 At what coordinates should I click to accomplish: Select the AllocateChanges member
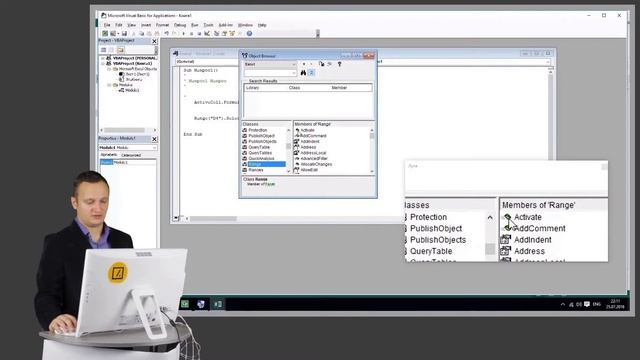(x=316, y=164)
